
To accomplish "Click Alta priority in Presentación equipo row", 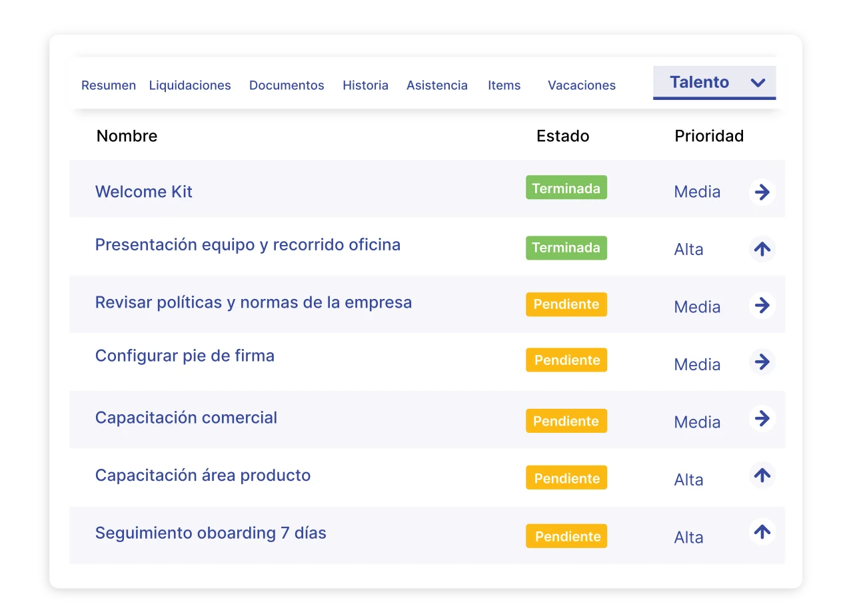I will (688, 250).
